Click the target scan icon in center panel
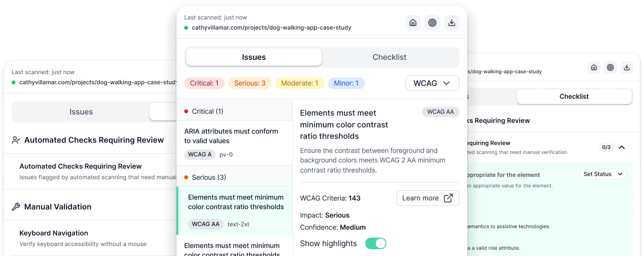The image size is (644, 256). [432, 23]
